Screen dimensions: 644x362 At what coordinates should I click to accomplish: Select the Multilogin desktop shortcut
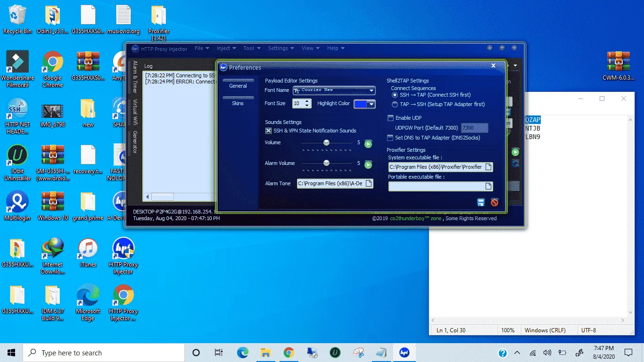[x=17, y=206]
